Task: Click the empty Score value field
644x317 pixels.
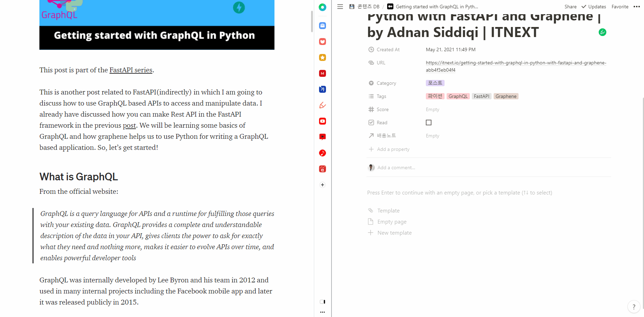Action: [x=432, y=109]
